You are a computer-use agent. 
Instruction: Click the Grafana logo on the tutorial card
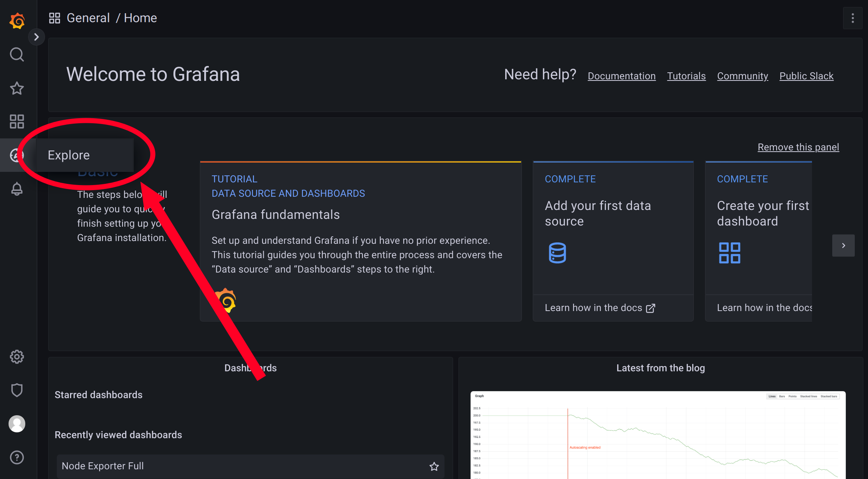pos(226,301)
